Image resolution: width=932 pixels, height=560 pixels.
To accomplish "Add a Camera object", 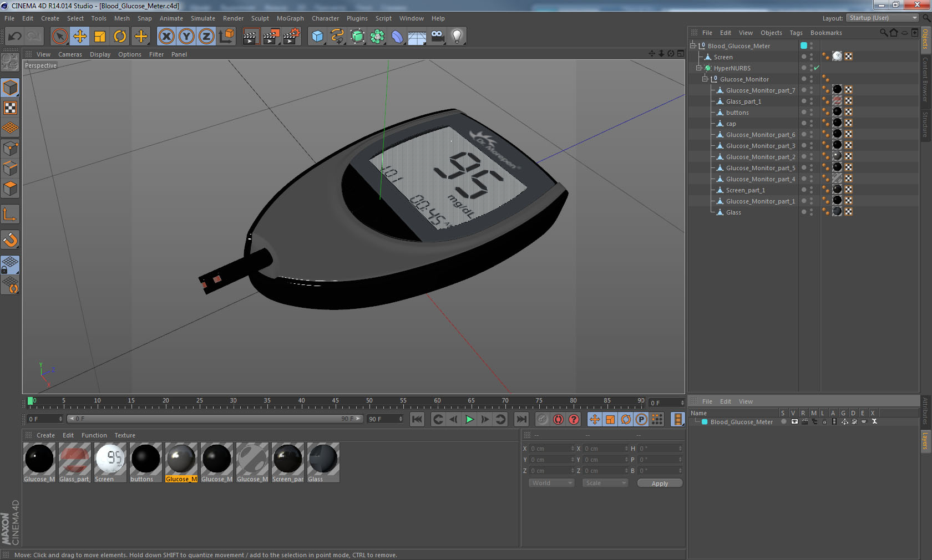I will (438, 37).
